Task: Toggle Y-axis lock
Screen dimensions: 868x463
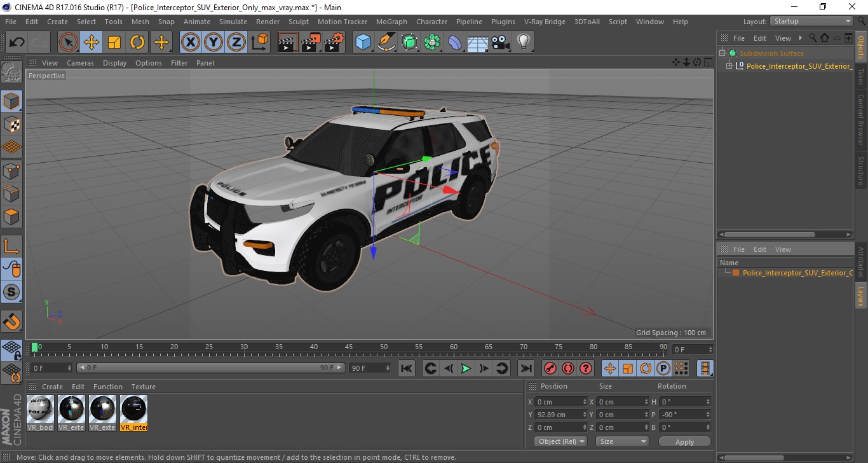Action: click(x=214, y=43)
